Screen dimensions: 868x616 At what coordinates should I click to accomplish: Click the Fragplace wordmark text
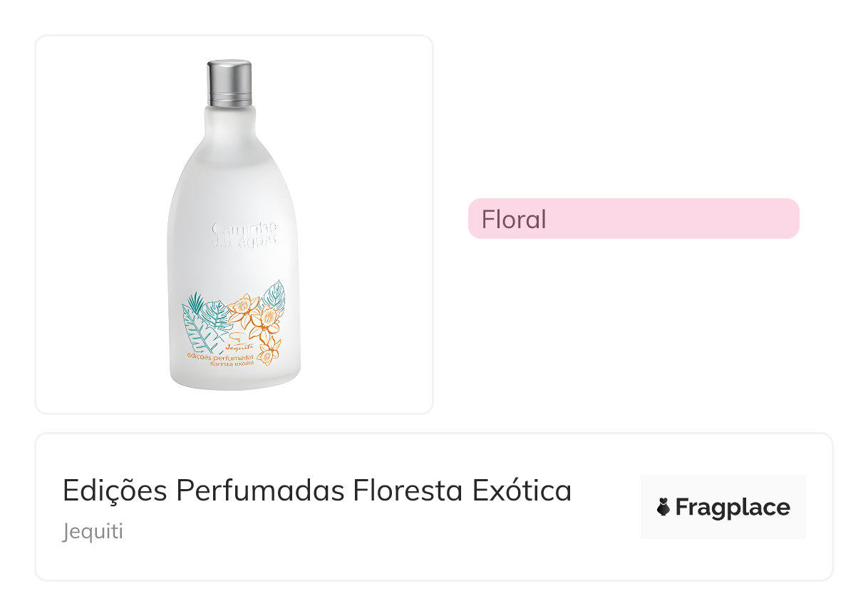click(x=733, y=508)
